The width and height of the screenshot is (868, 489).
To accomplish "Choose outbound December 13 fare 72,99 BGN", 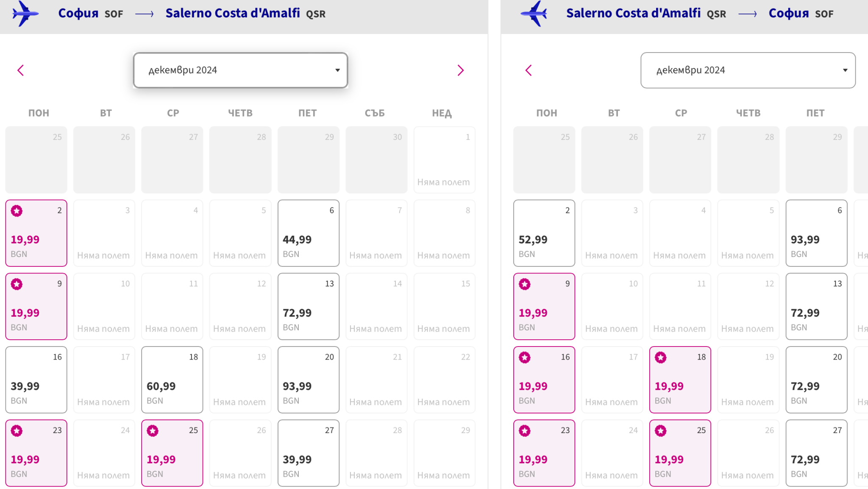I will [x=308, y=307].
